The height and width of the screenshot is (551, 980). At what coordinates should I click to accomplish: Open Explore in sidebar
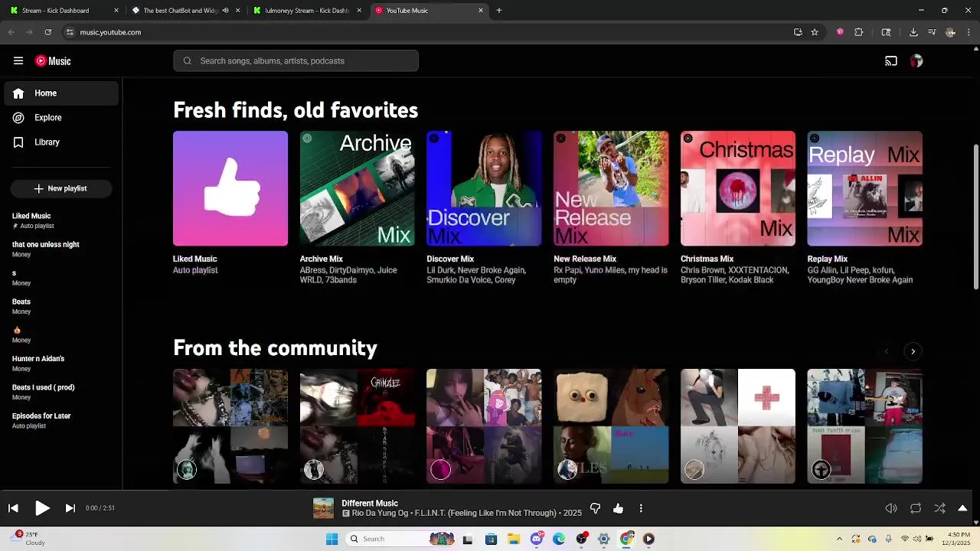61,118
